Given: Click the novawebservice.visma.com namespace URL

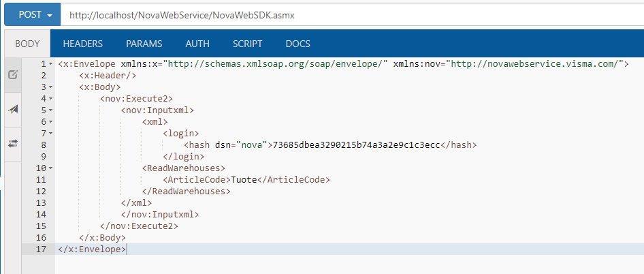Looking at the screenshot, I should (534, 64).
